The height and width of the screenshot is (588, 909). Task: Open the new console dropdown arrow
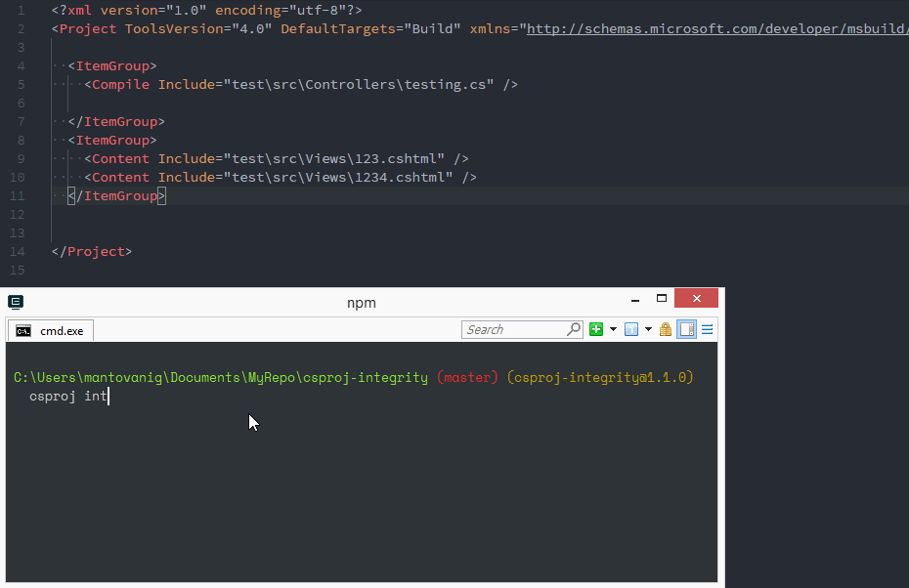pyautogui.click(x=613, y=330)
